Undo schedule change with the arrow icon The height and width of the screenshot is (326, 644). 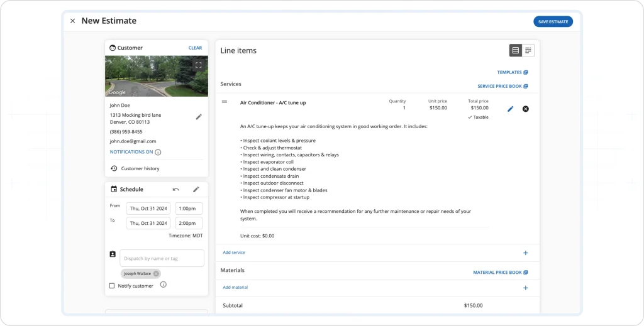click(176, 189)
